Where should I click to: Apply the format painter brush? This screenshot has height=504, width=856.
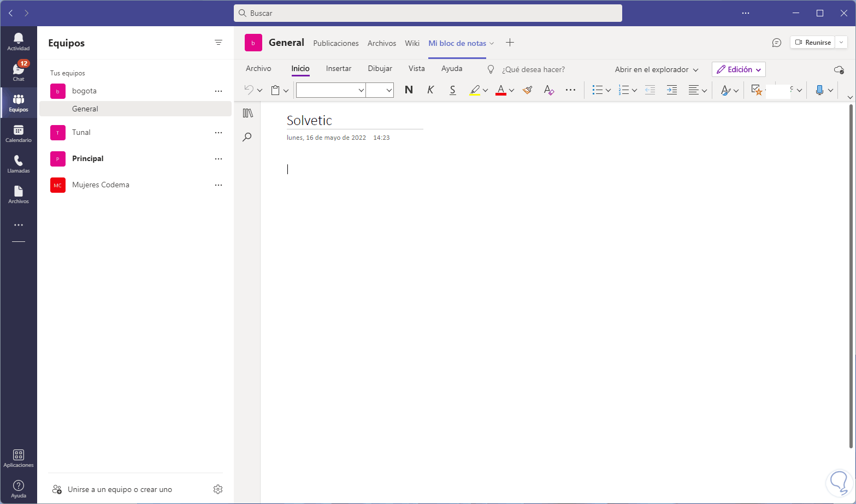point(527,90)
